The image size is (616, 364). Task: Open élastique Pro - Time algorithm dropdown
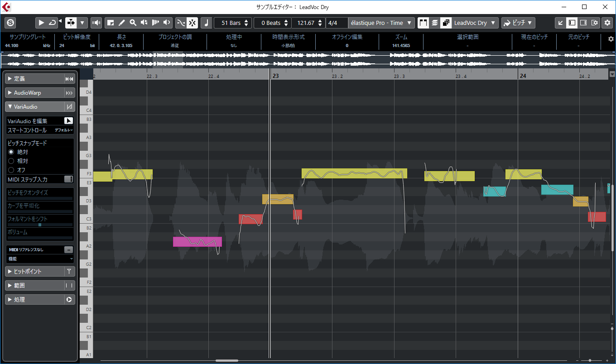tap(382, 23)
